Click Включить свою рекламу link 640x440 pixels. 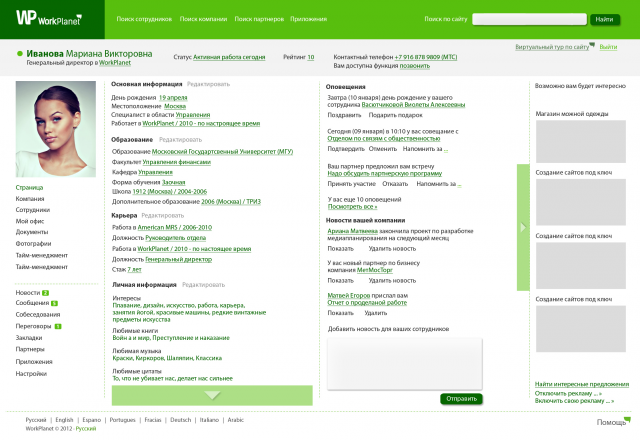click(574, 401)
